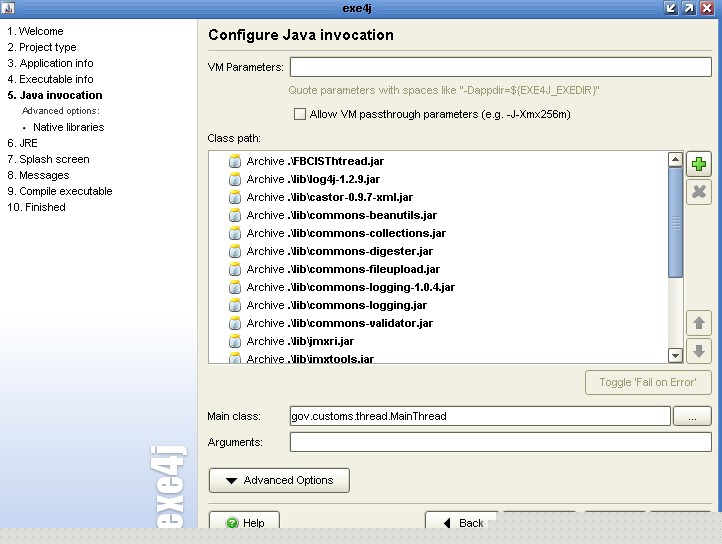Go to step 1. Welcome
This screenshot has width=722, height=544.
(35, 31)
